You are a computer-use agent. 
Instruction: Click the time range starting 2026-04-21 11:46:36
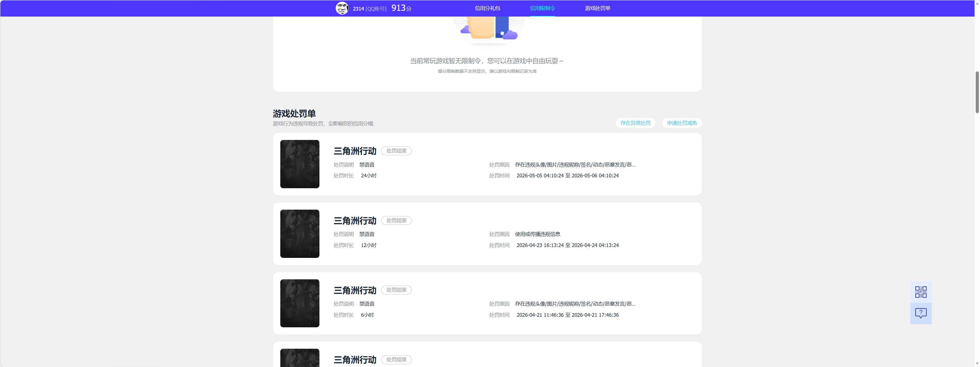(568, 315)
